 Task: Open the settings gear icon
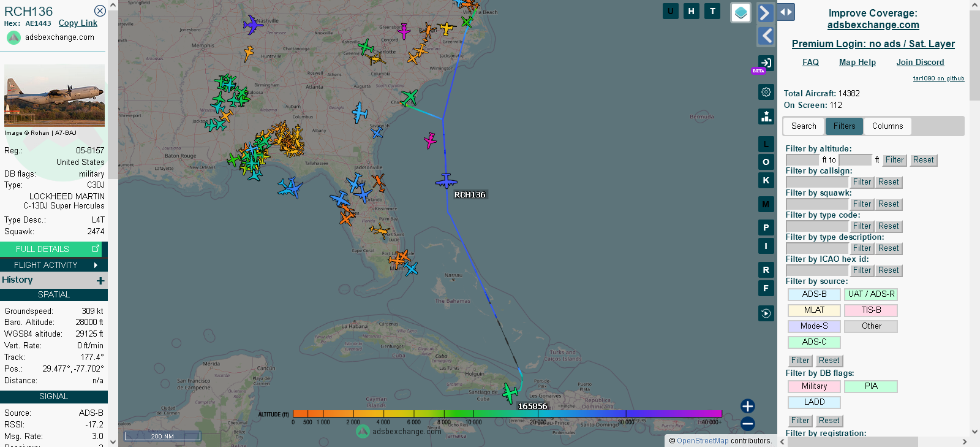click(766, 92)
